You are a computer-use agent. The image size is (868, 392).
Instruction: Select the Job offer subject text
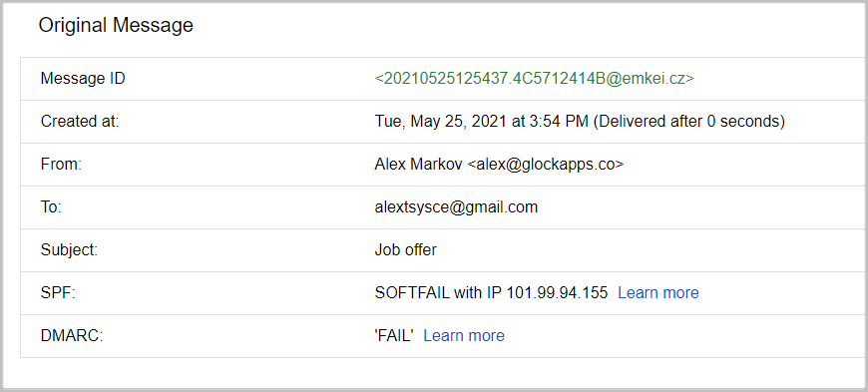406,249
